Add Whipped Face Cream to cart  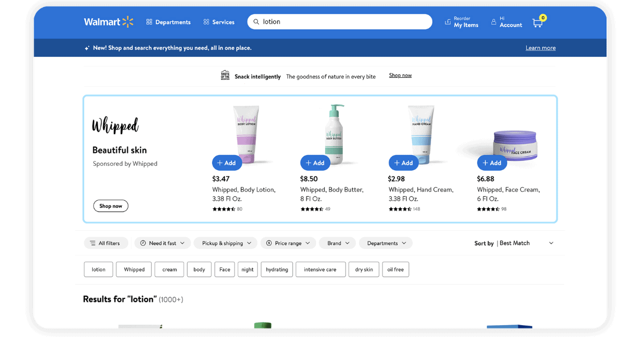point(492,163)
